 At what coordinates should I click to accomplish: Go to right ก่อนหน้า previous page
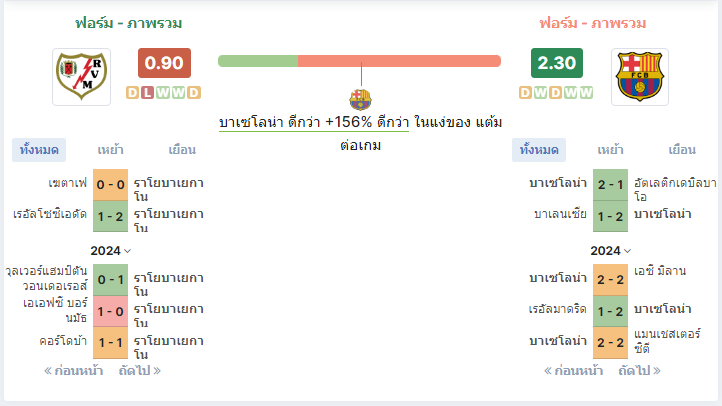(x=573, y=371)
